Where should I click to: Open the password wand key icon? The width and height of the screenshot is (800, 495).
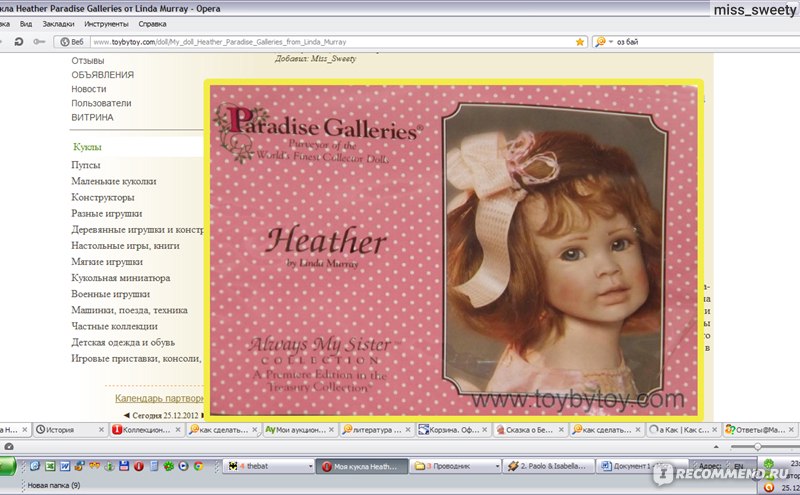(39, 42)
